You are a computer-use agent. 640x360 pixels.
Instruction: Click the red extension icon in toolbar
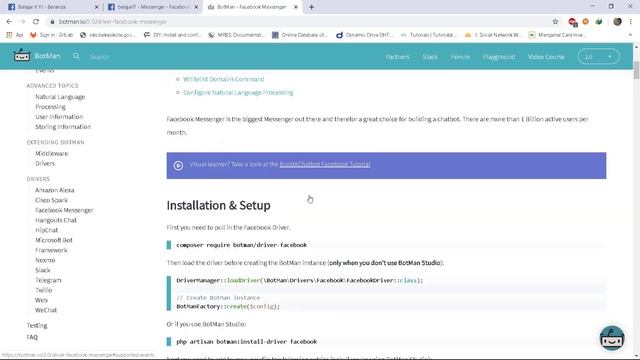click(572, 22)
